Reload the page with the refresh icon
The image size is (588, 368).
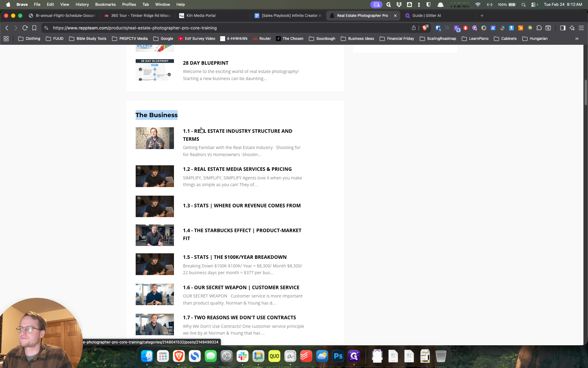[x=25, y=28]
